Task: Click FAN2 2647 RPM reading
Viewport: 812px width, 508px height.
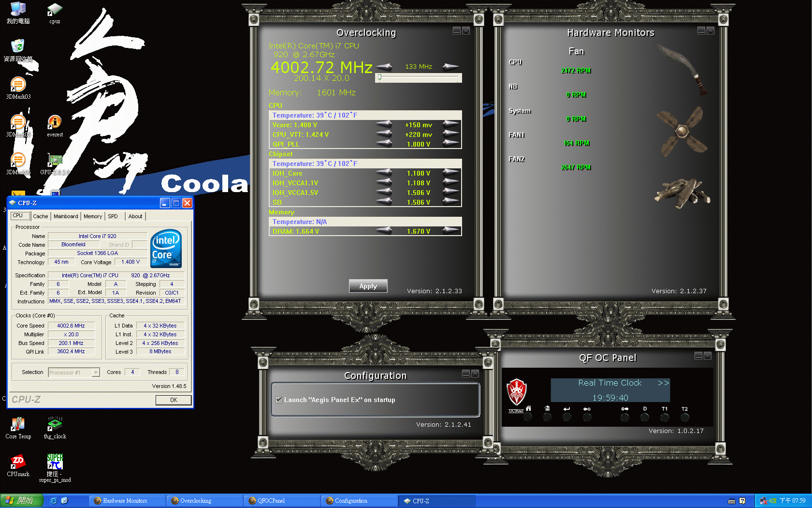Action: [x=576, y=167]
